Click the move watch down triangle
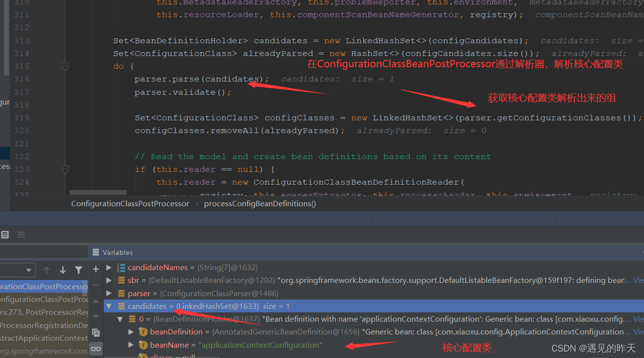Screen dimensions: 644x358 click(x=96, y=317)
